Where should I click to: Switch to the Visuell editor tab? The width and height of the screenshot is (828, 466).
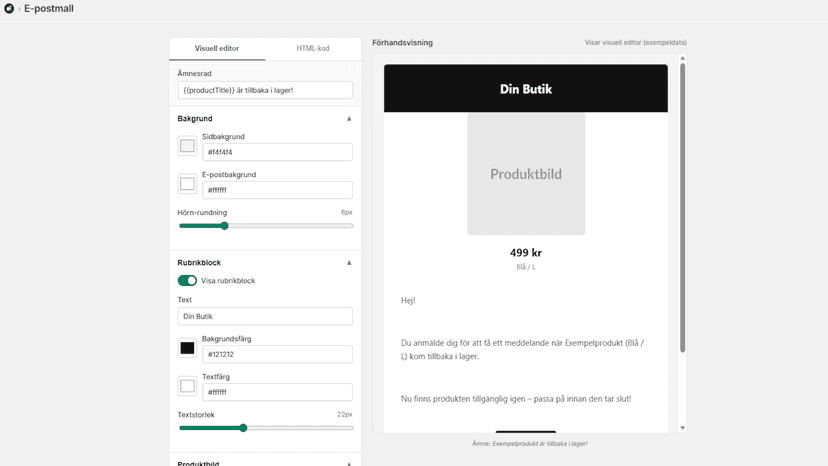coord(217,49)
